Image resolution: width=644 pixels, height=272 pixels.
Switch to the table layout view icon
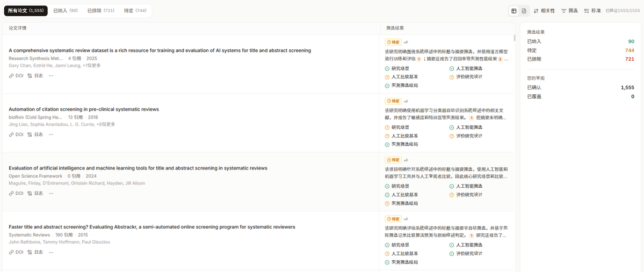tap(514, 11)
